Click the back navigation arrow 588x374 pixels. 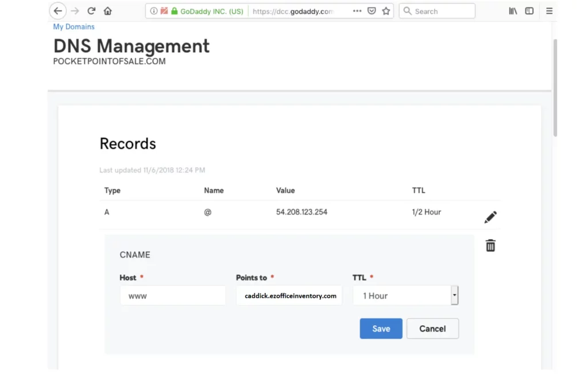[x=57, y=10]
